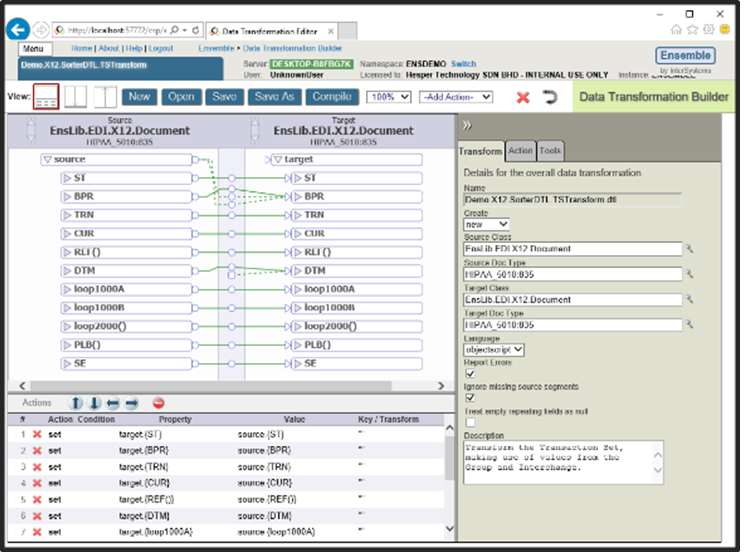Enable Treat empty repeating fields as null

point(471,422)
